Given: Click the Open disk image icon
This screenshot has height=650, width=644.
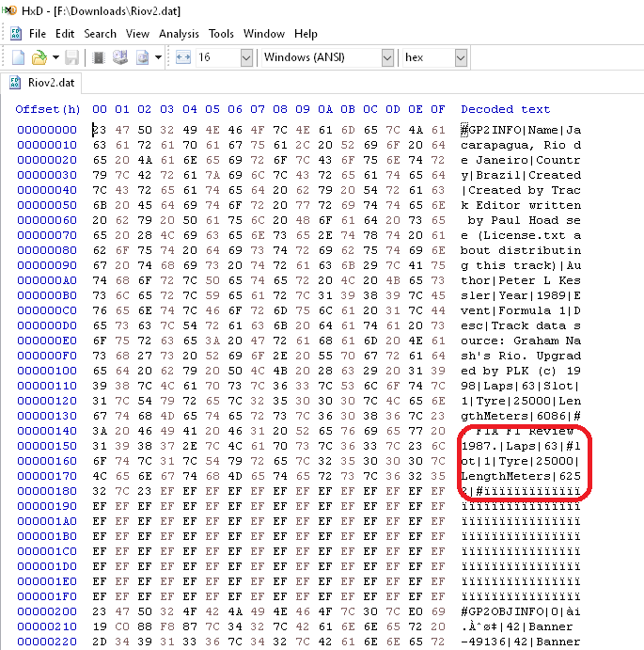Looking at the screenshot, I should point(143,57).
